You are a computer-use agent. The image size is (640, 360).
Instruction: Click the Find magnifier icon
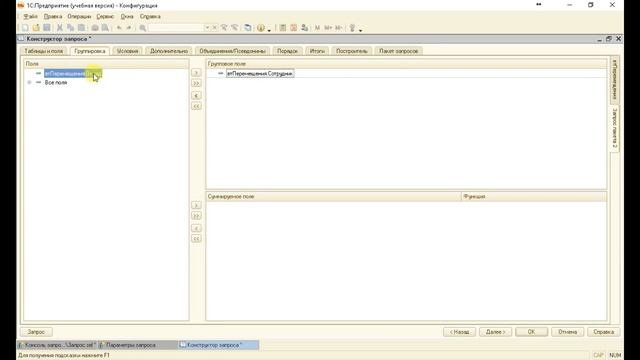point(142,28)
